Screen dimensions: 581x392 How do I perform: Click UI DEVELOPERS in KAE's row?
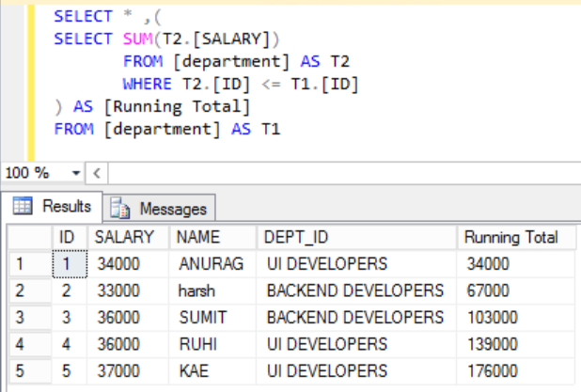coord(356,371)
